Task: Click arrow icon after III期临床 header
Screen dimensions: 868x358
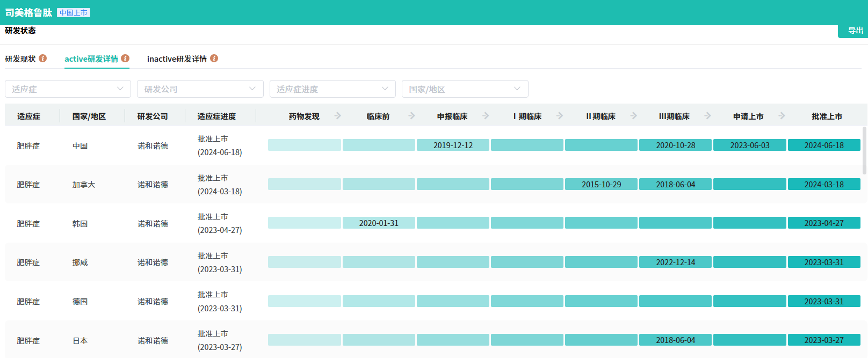Action: click(x=707, y=116)
